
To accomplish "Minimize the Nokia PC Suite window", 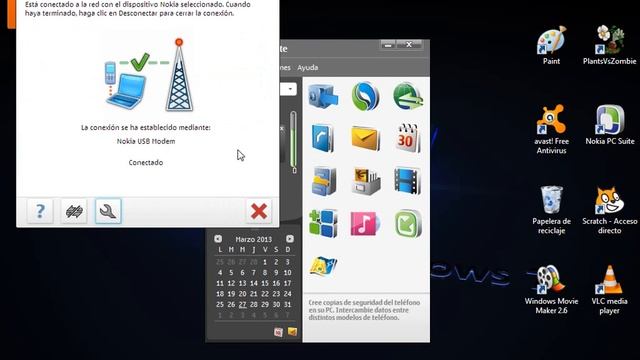I will (x=388, y=45).
